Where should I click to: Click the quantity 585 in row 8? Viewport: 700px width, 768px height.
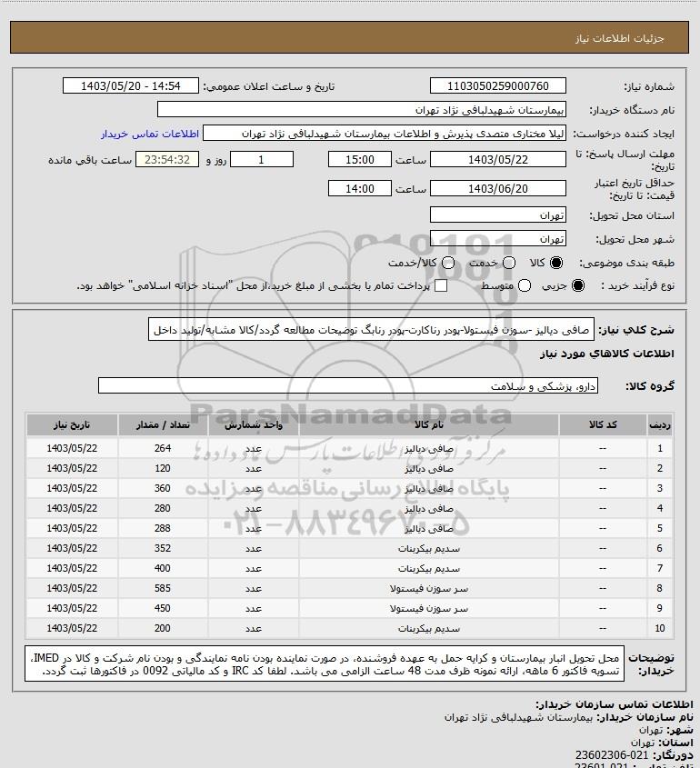[163, 589]
